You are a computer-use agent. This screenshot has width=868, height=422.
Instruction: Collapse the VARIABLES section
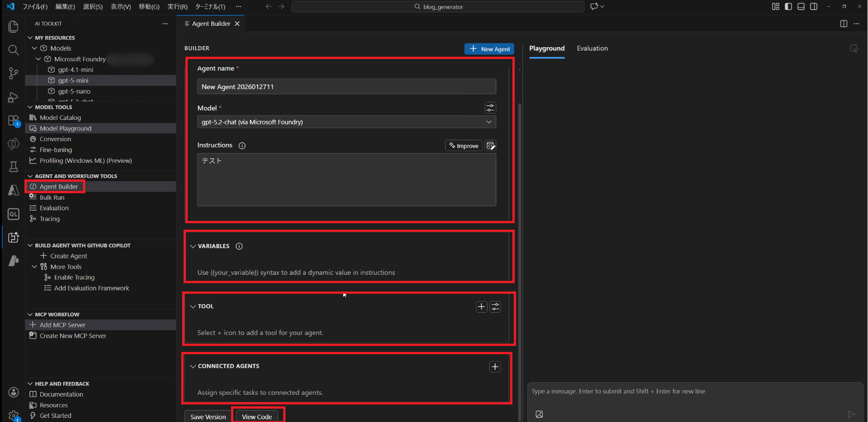tap(192, 246)
